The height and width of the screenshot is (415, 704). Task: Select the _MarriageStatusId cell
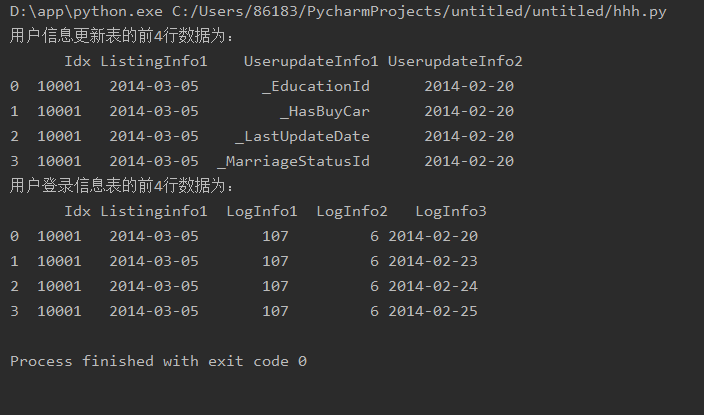tap(294, 161)
